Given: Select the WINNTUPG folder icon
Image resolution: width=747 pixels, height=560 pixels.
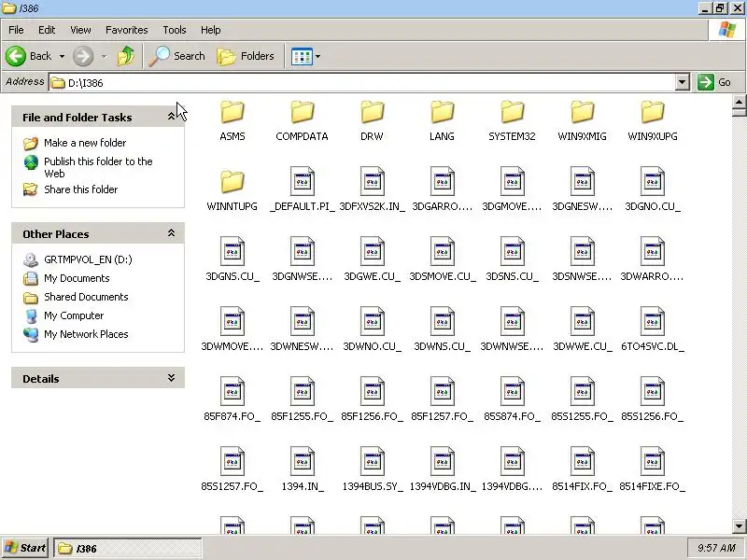Looking at the screenshot, I should pyautogui.click(x=232, y=182).
